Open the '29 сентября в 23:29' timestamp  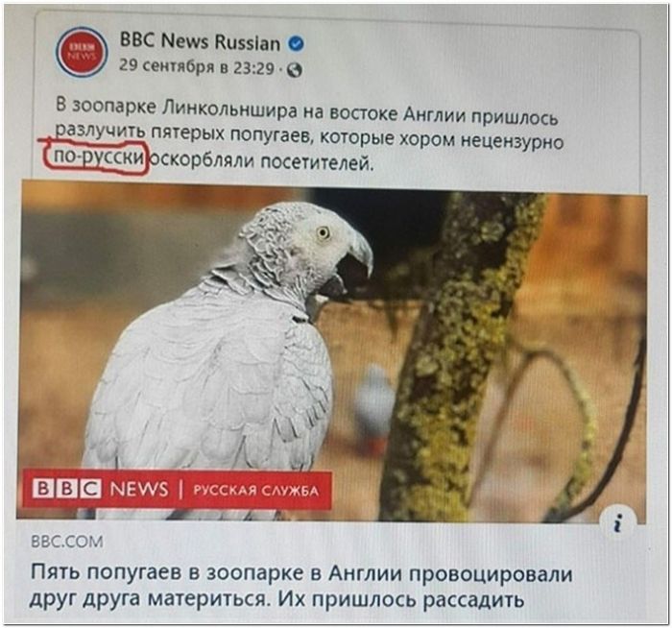point(196,67)
